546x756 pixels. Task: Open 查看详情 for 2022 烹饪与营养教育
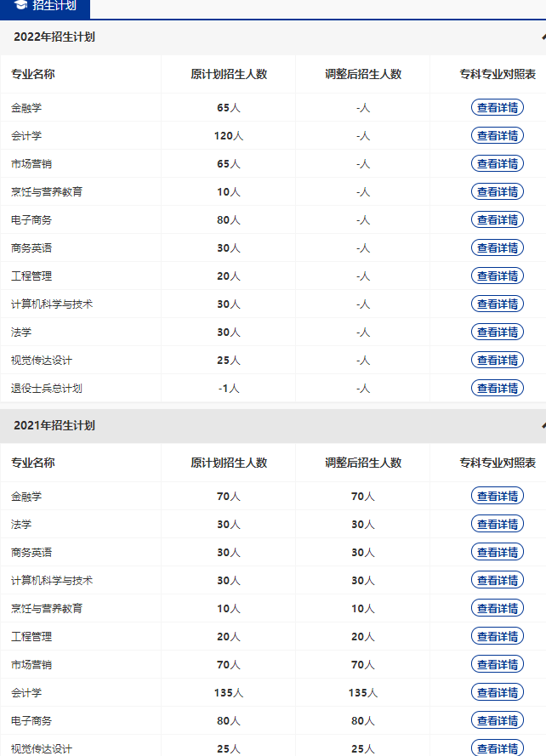pos(498,191)
